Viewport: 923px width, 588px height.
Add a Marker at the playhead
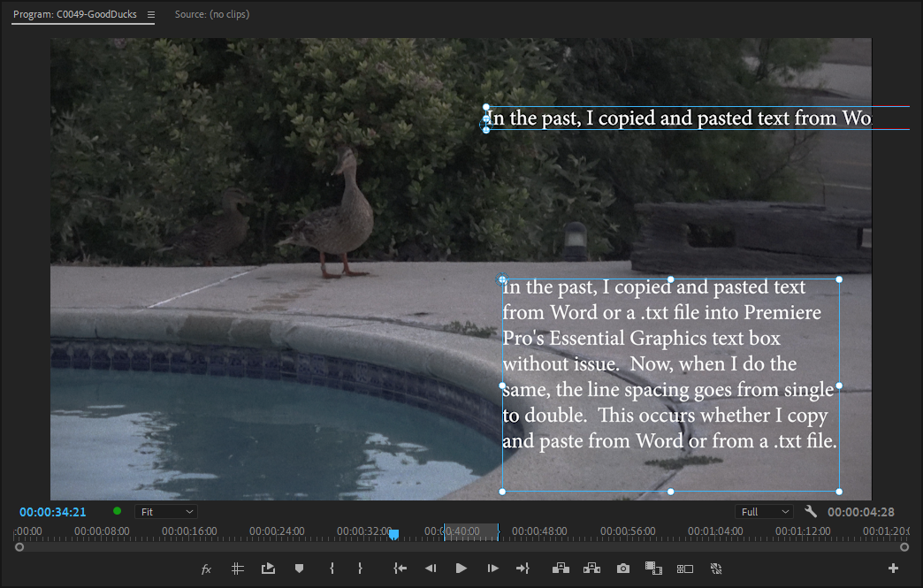[299, 569]
